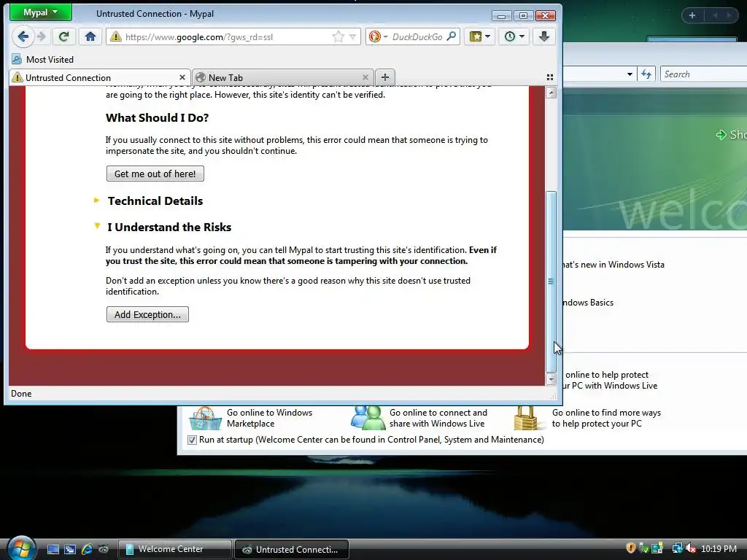Click Show Desktop quick launch icon

coord(53,549)
